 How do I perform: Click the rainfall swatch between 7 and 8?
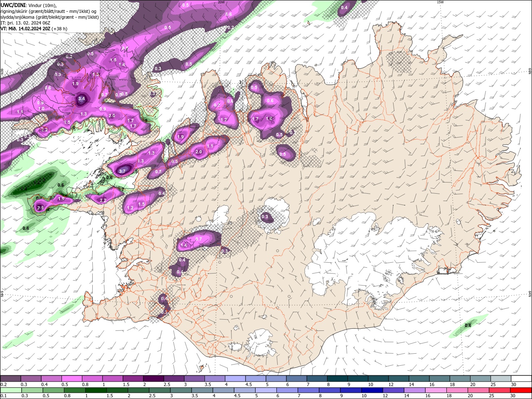point(308,390)
